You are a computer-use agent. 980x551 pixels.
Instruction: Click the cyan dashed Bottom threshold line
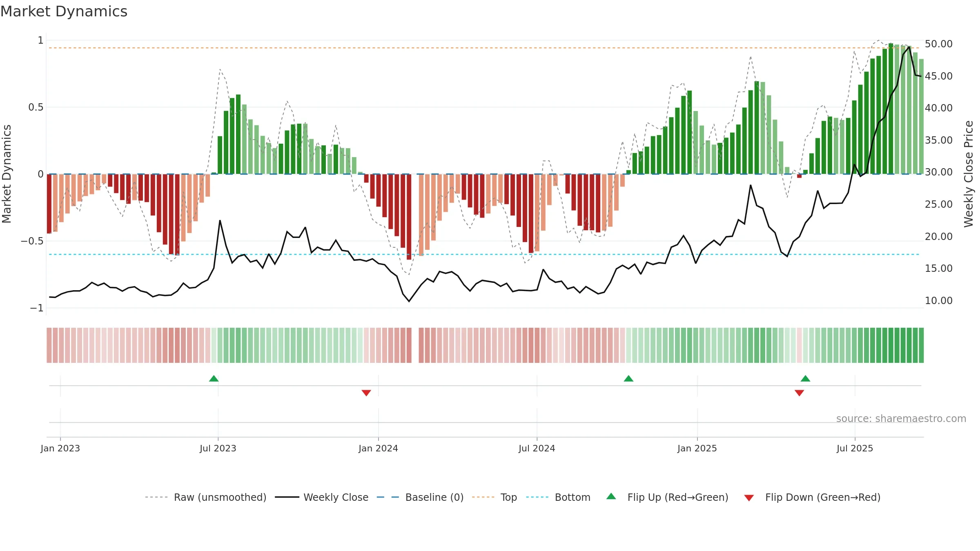click(x=484, y=254)
